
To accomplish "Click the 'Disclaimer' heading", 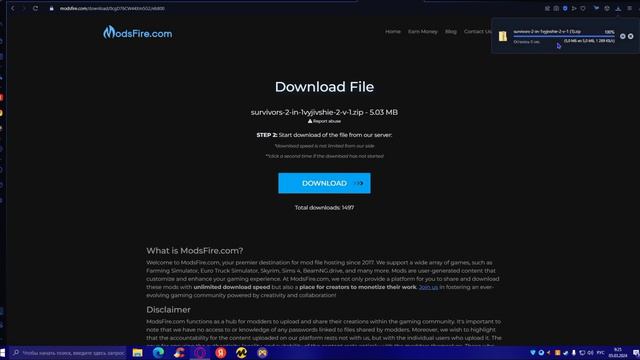I will coord(168,310).
